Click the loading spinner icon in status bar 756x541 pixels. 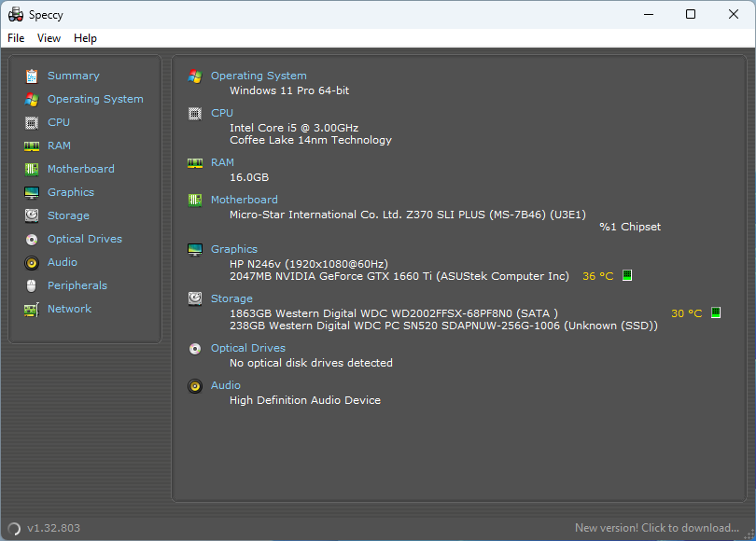[x=14, y=529]
